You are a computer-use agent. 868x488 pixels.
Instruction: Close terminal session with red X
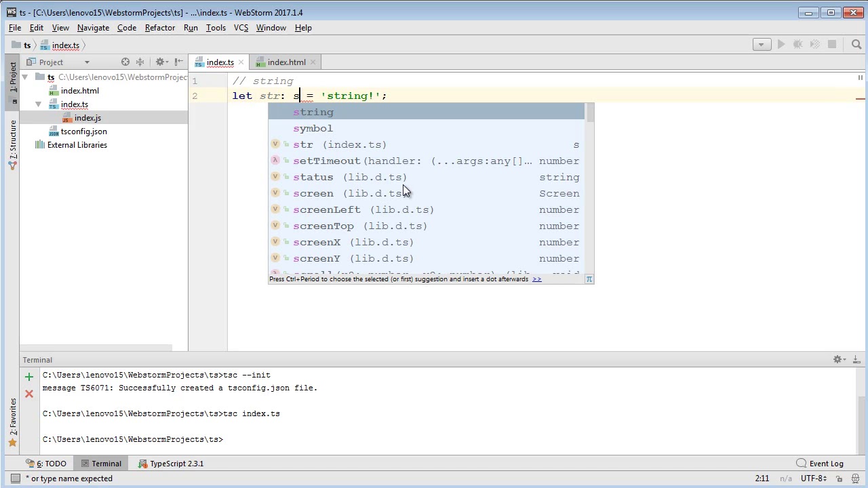[x=28, y=394]
